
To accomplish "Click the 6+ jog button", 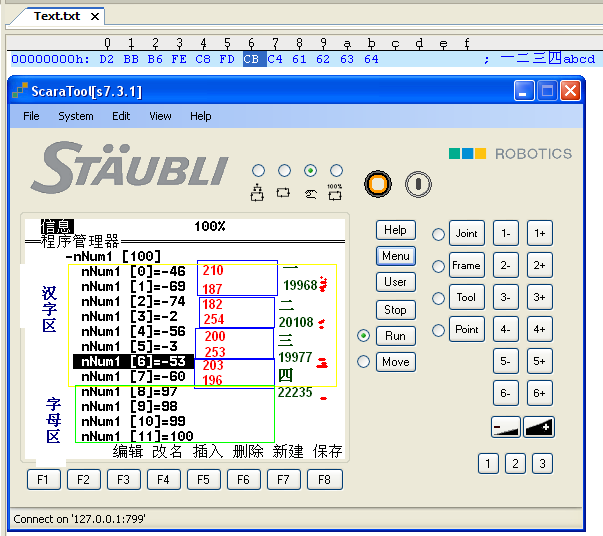I will pos(540,393).
